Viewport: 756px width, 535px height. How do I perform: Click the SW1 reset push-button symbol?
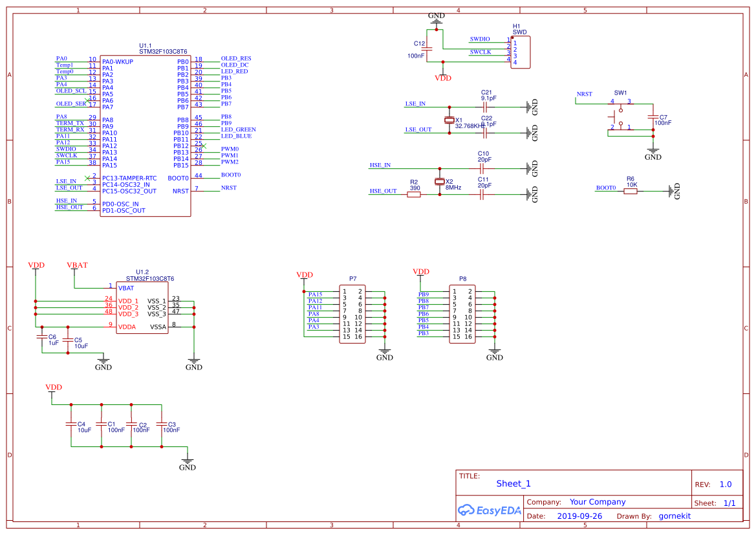coord(618,115)
